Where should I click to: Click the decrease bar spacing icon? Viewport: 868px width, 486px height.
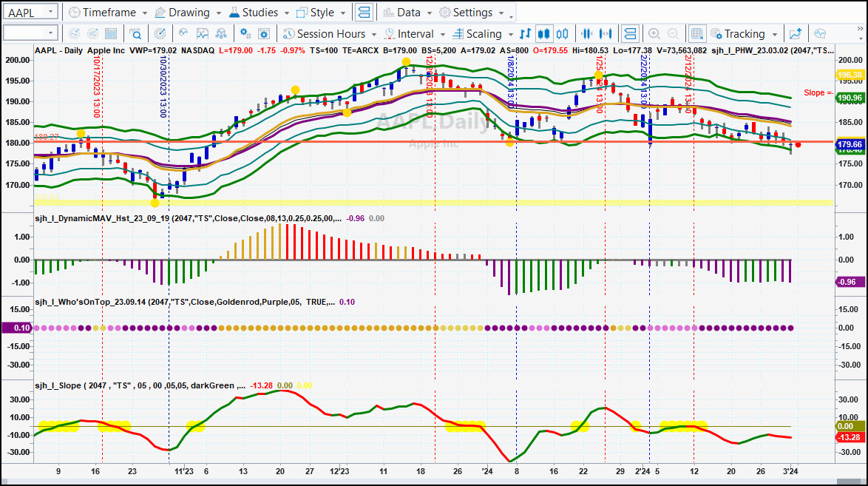586,34
